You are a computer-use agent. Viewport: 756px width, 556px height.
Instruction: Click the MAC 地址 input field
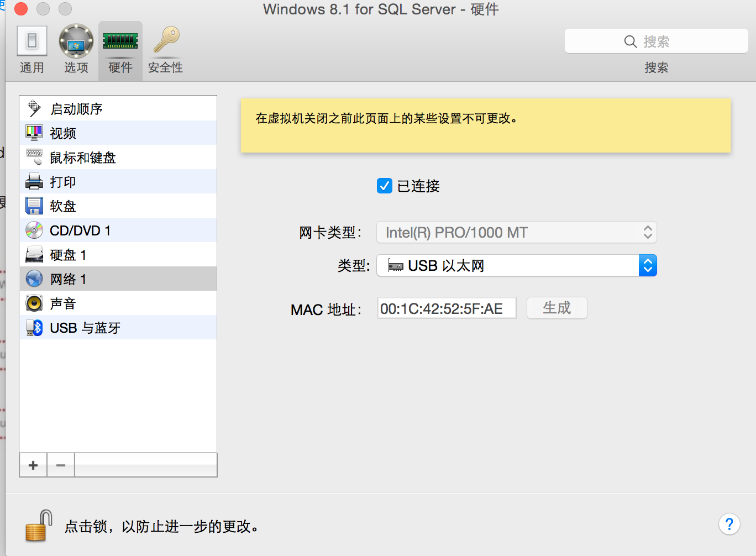tap(447, 308)
